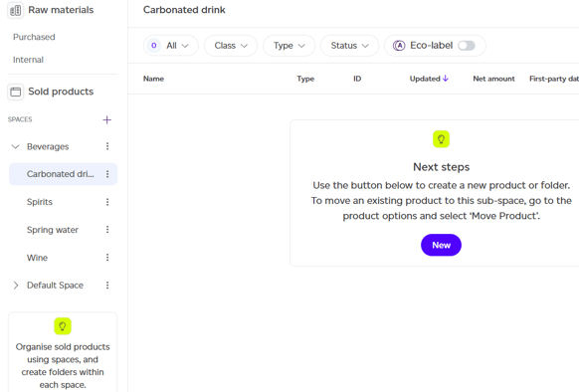The image size is (579, 392).
Task: Select the Sold products heading
Action: coord(61,92)
